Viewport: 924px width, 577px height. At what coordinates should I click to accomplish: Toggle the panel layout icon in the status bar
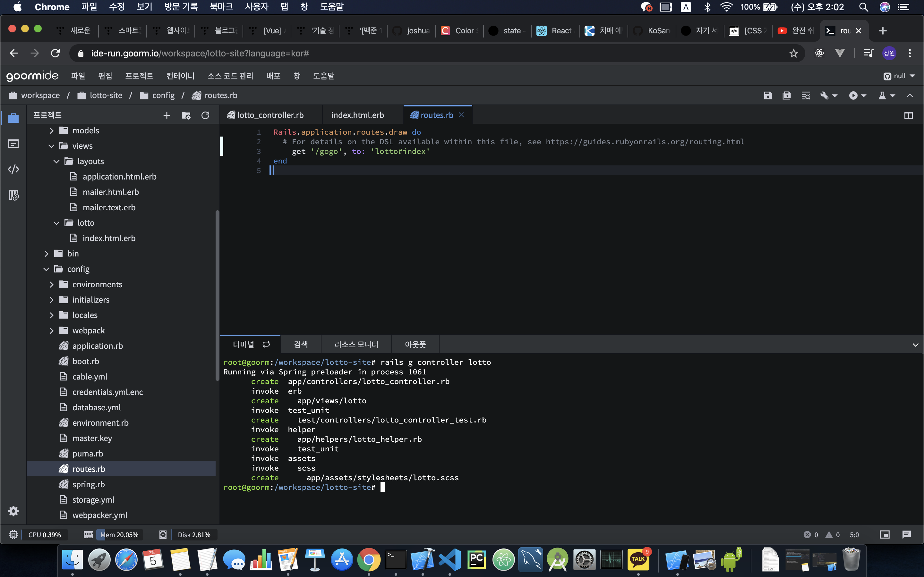pyautogui.click(x=884, y=535)
